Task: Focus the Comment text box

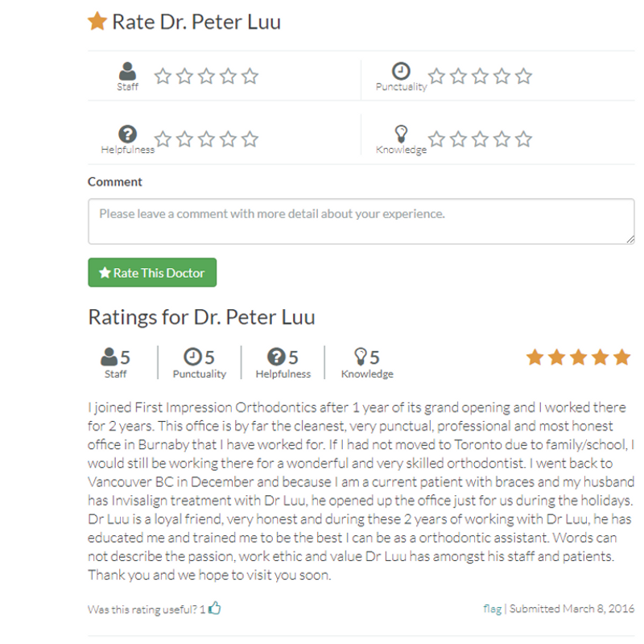Action: click(361, 222)
